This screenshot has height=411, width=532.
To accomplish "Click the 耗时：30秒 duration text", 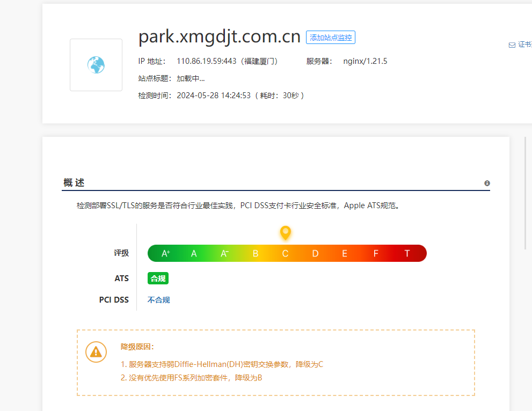I will (279, 96).
